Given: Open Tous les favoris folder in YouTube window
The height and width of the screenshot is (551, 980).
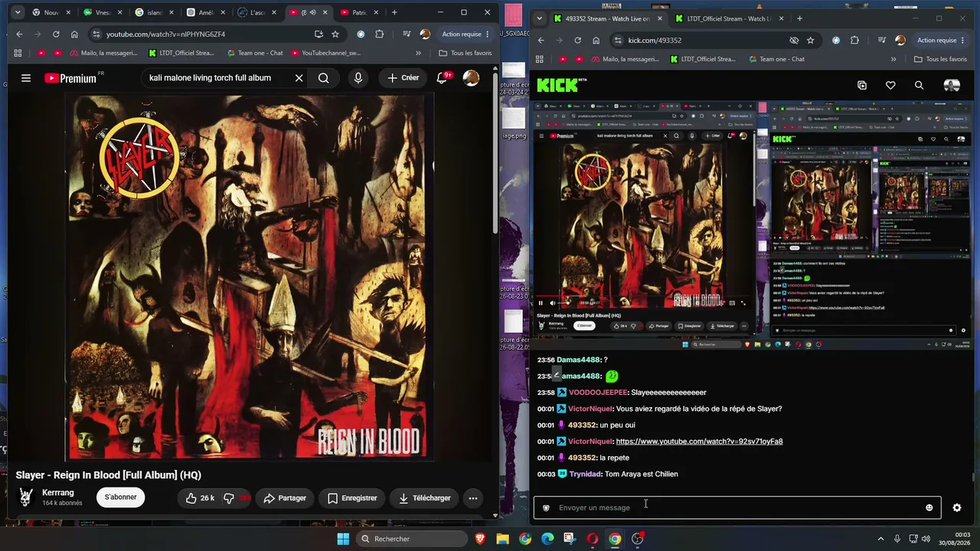Looking at the screenshot, I should [x=465, y=54].
